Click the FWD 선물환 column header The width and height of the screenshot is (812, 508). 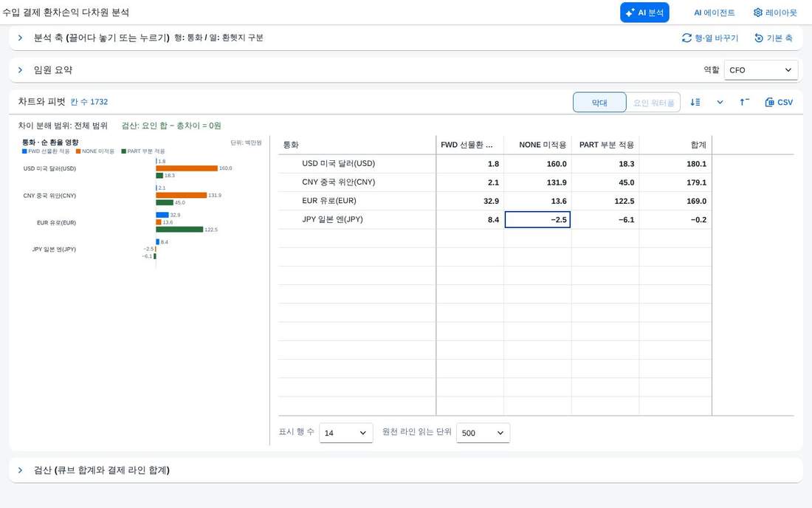coord(469,145)
